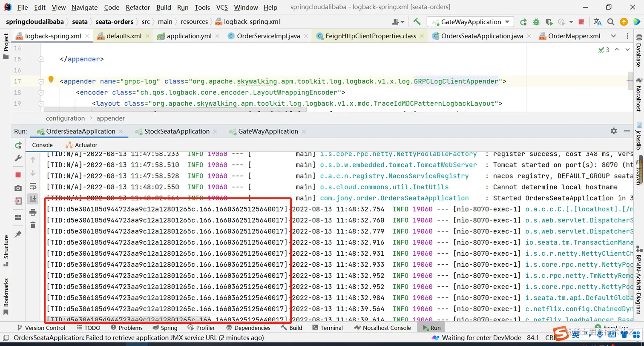Image resolution: width=644 pixels, height=346 pixels.
Task: Open the Refactor menu
Action: [138, 7]
